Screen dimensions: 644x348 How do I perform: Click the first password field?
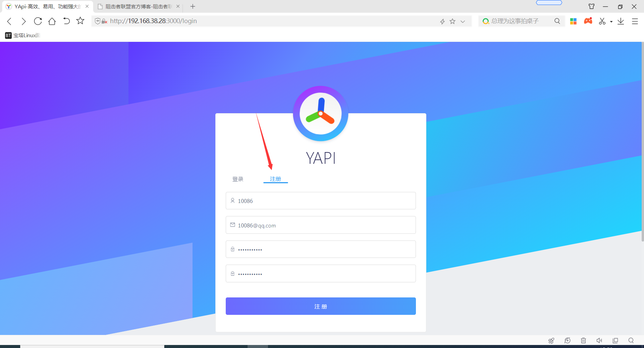(321, 249)
